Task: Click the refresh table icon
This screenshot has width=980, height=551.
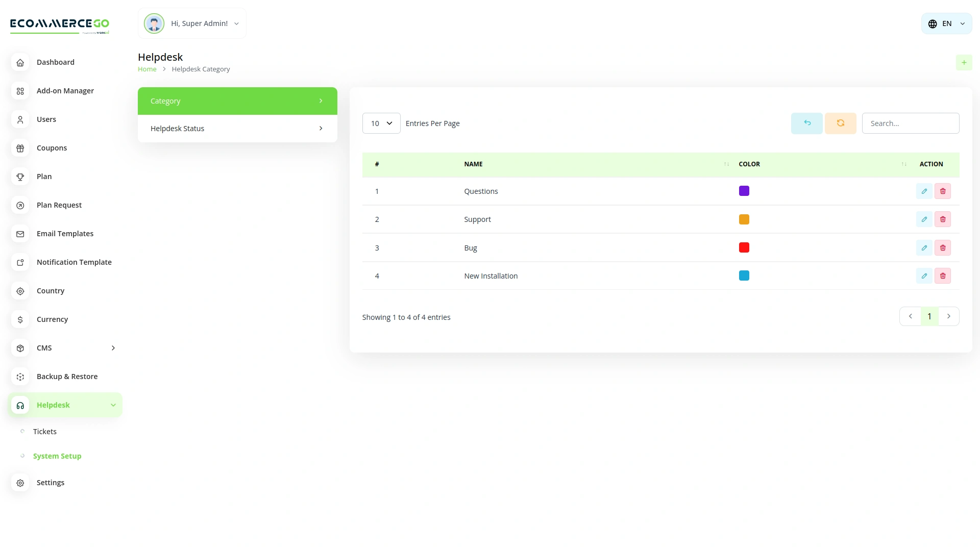Action: click(840, 123)
